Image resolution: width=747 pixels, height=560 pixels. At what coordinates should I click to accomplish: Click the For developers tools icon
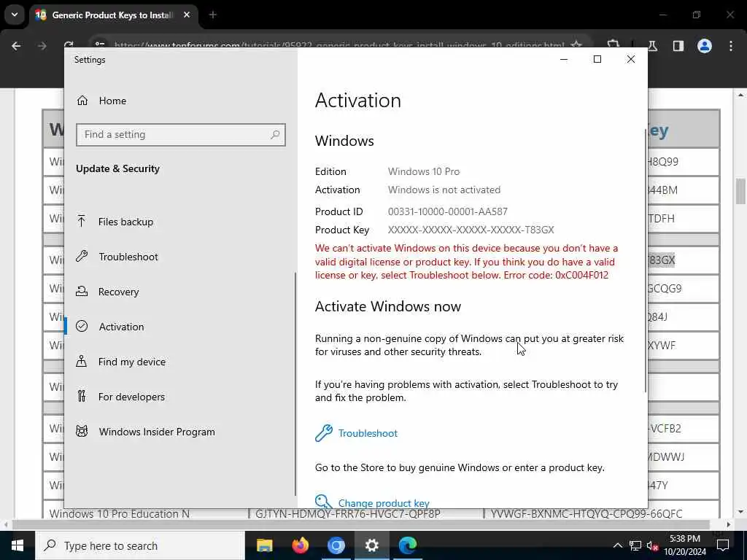tap(82, 396)
